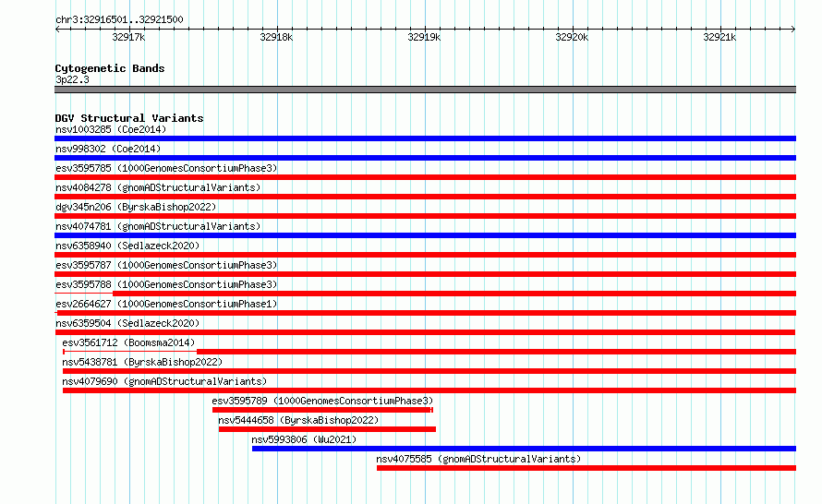Click nsv6358940 (Sedlazeck2020) label

coord(127,246)
